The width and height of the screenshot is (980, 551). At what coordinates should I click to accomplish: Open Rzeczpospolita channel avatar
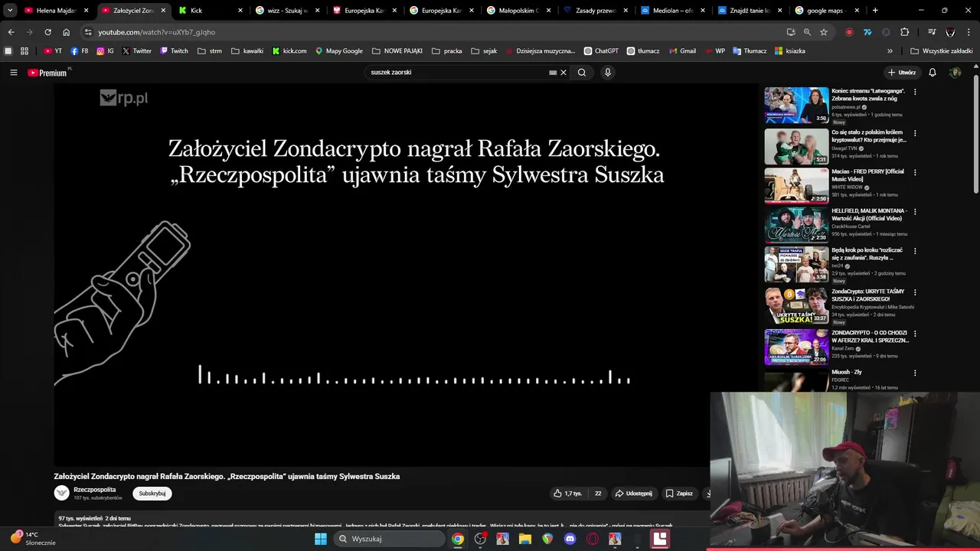(62, 493)
